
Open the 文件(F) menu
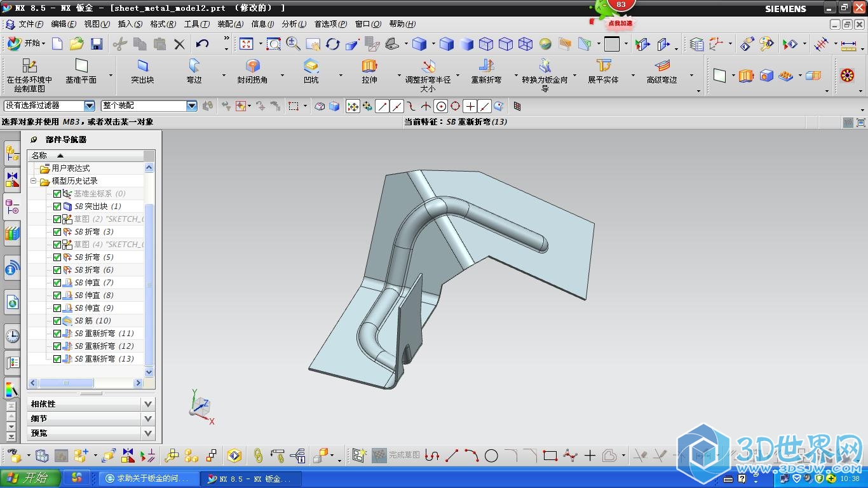pyautogui.click(x=31, y=24)
